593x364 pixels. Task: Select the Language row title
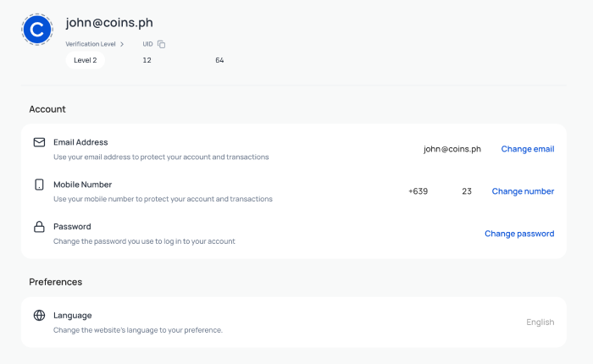pos(72,316)
